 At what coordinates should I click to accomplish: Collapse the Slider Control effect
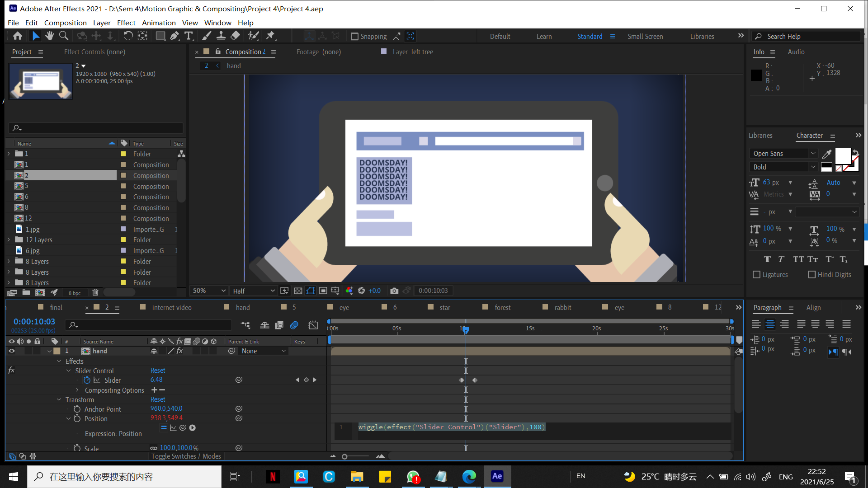68,371
